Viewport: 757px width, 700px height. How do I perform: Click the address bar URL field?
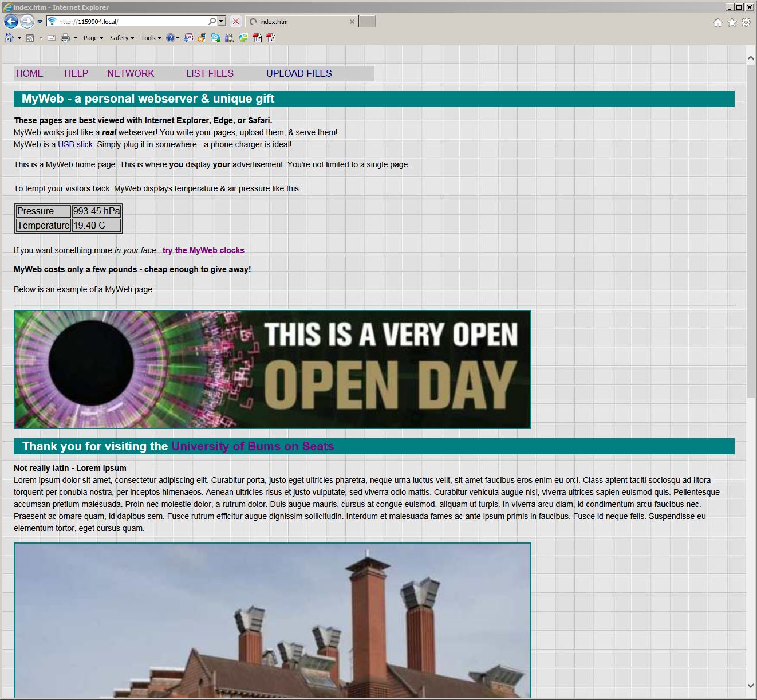[132, 22]
